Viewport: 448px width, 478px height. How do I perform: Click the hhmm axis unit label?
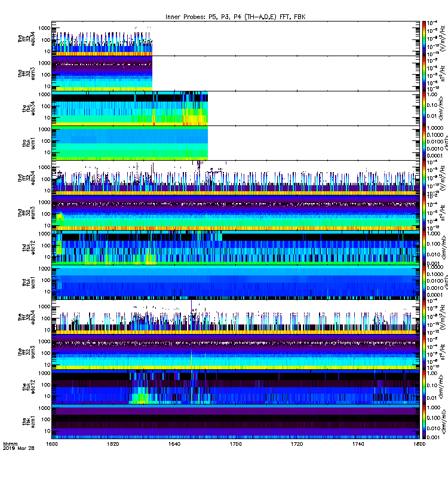pyautogui.click(x=10, y=444)
